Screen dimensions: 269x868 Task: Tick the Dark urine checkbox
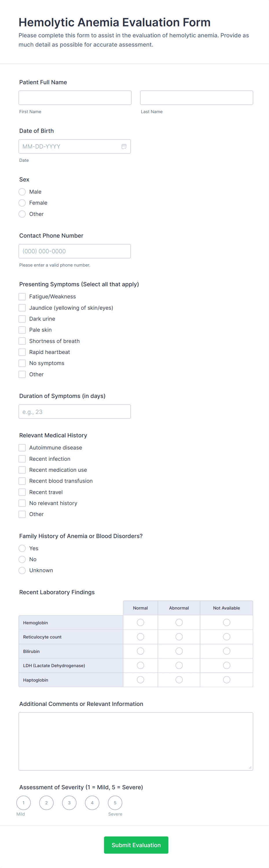pyautogui.click(x=22, y=319)
